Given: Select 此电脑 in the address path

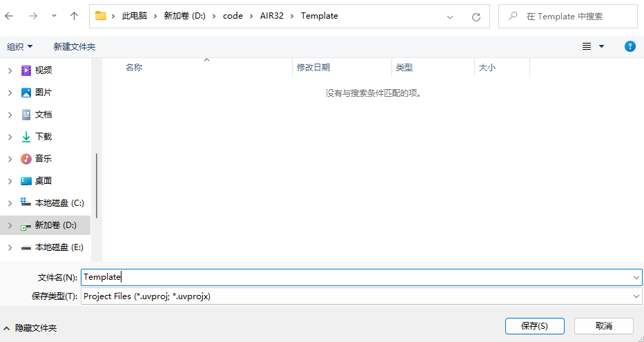Looking at the screenshot, I should pyautogui.click(x=135, y=16).
